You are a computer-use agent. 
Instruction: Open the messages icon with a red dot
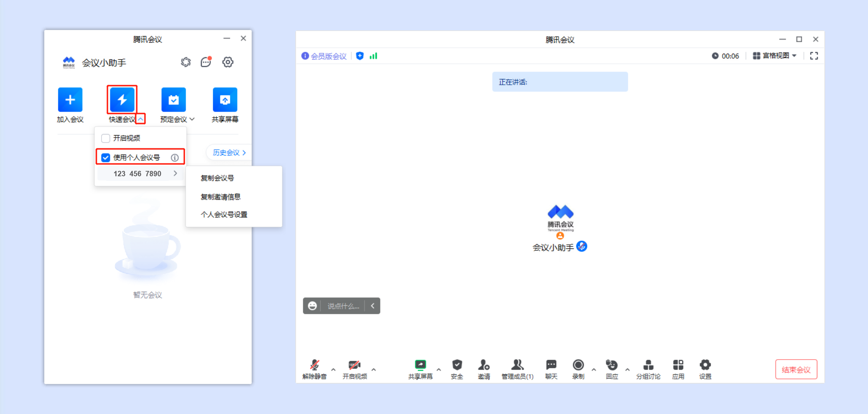(x=206, y=62)
